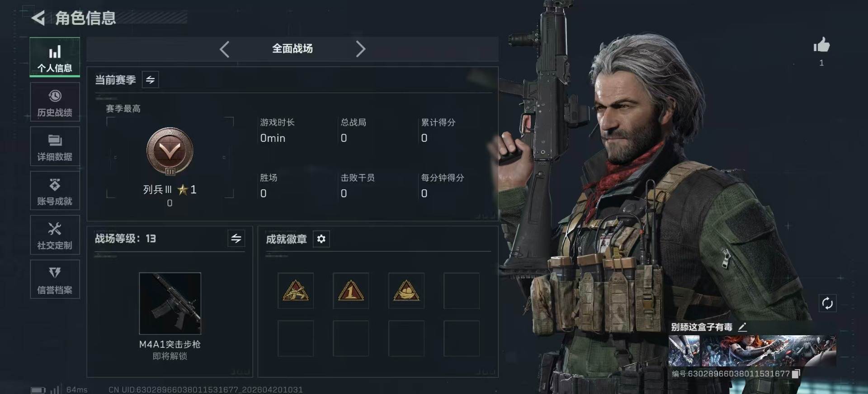Click the number 1 achievement badge

(351, 291)
